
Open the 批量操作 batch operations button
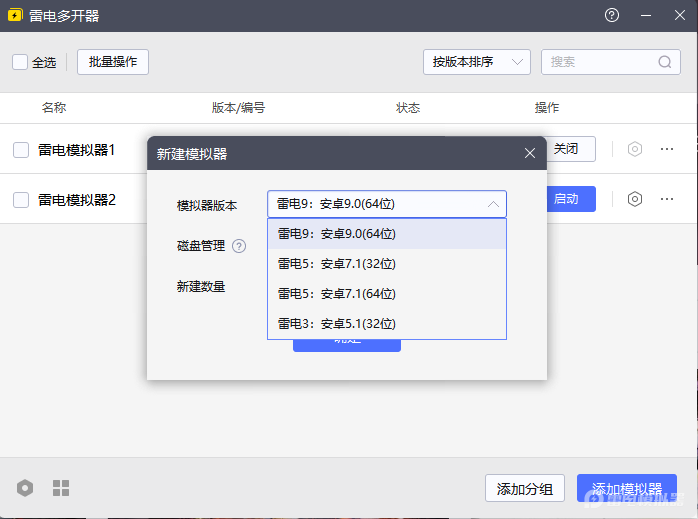coord(113,62)
